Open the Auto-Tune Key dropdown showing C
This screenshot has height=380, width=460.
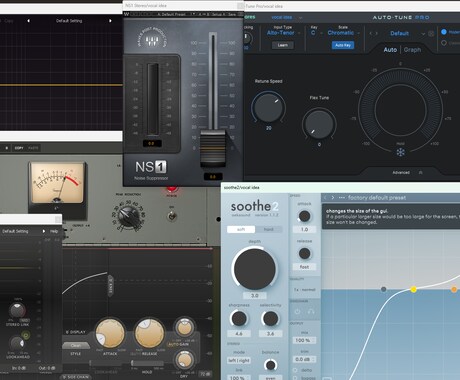pyautogui.click(x=316, y=33)
